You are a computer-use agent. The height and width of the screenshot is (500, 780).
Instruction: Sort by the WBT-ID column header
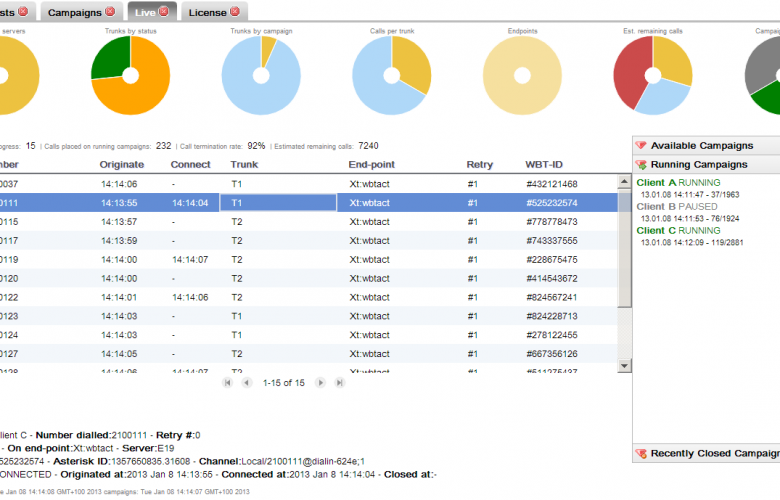tap(544, 165)
